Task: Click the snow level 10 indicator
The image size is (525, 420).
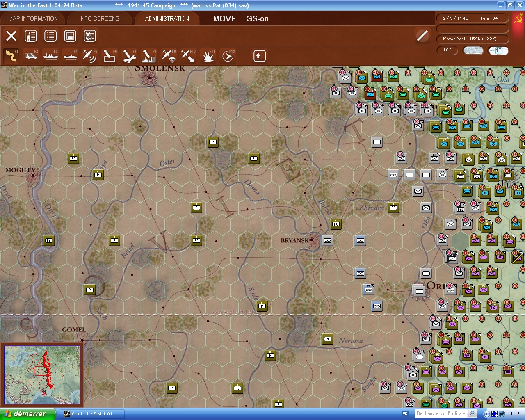Action: tap(498, 50)
